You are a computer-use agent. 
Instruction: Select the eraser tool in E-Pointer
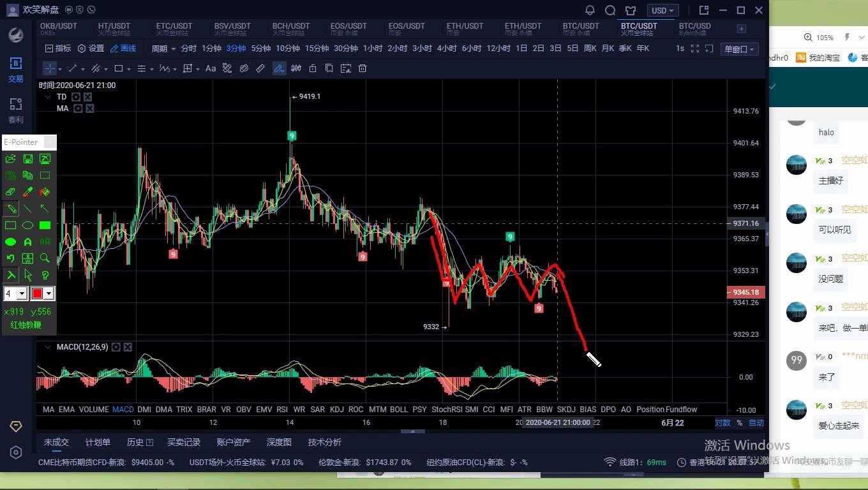pyautogui.click(x=11, y=192)
